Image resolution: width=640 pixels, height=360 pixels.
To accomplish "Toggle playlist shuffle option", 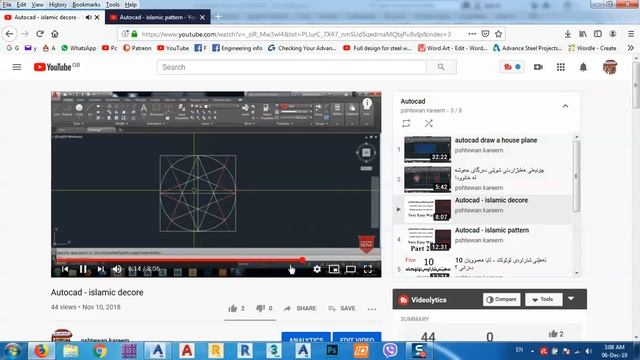I will point(428,123).
